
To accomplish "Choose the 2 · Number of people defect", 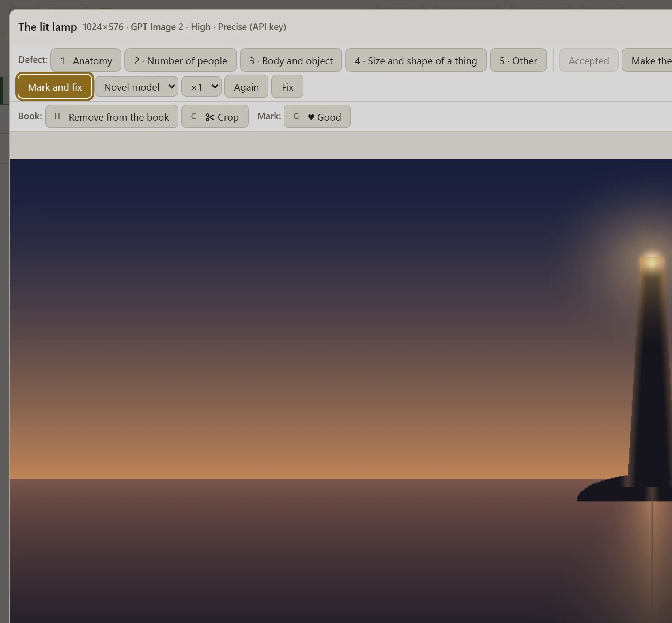I will 180,60.
